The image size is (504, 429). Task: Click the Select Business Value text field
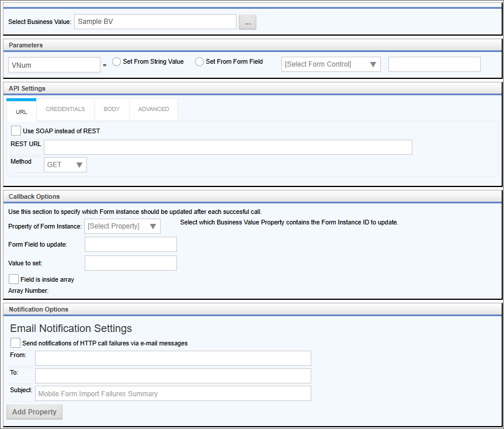tap(155, 22)
